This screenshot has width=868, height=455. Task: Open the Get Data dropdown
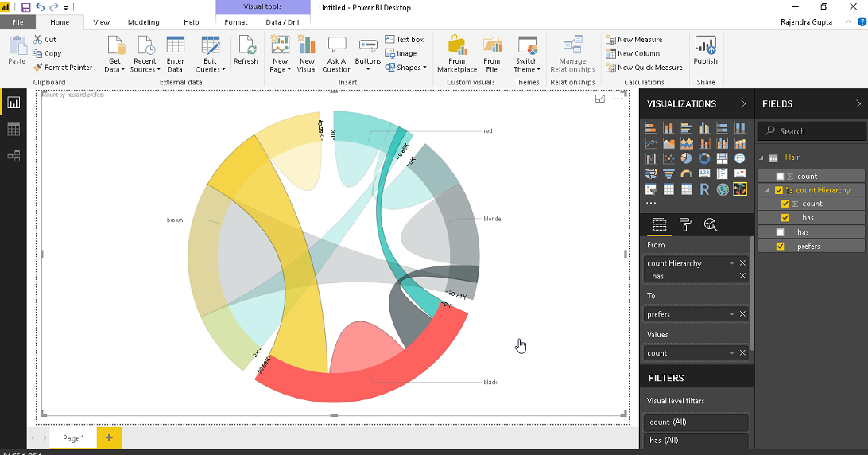pyautogui.click(x=114, y=54)
